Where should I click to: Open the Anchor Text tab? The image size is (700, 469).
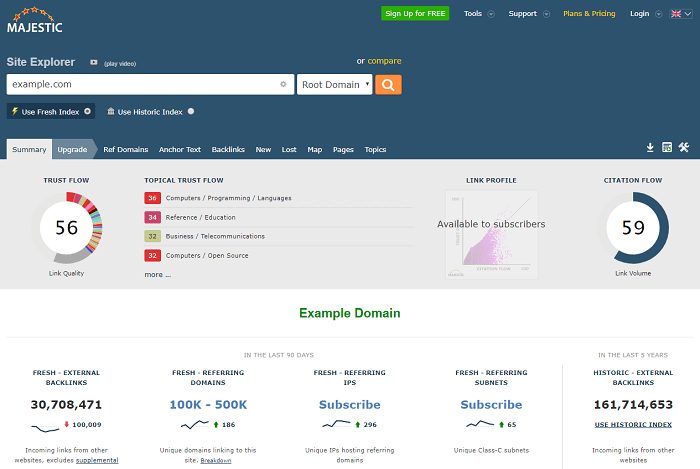point(179,149)
